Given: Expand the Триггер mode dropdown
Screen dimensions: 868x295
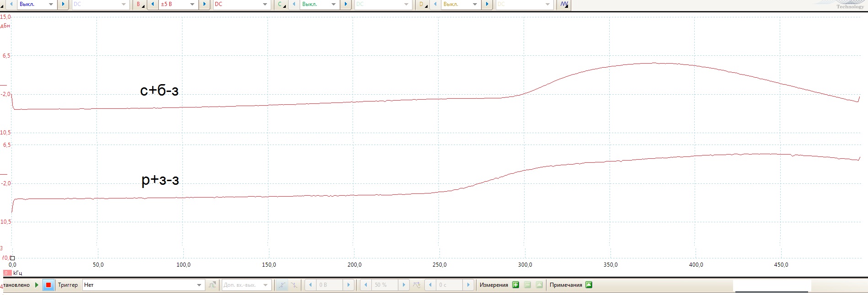Looking at the screenshot, I should click(199, 285).
